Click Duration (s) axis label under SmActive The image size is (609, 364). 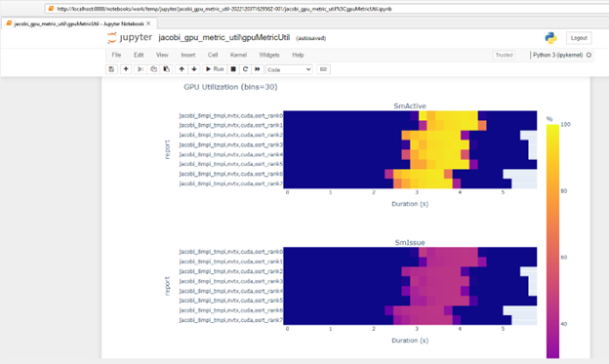pos(410,204)
